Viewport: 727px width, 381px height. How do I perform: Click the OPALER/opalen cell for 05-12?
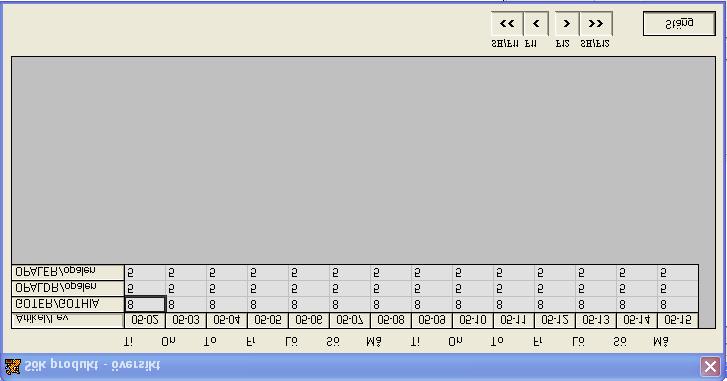(x=555, y=273)
